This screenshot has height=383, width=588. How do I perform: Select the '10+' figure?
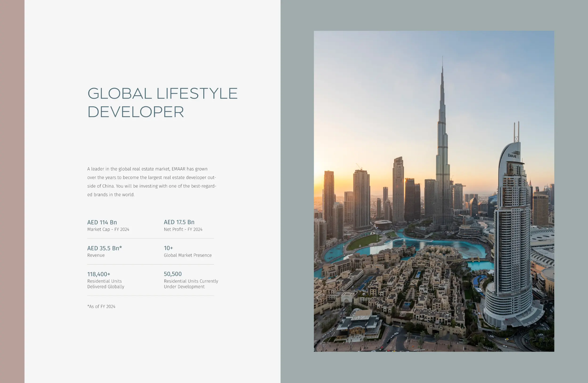click(168, 248)
